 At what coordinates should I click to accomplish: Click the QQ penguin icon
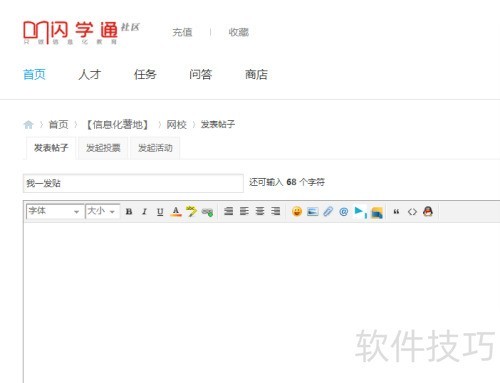click(x=428, y=211)
